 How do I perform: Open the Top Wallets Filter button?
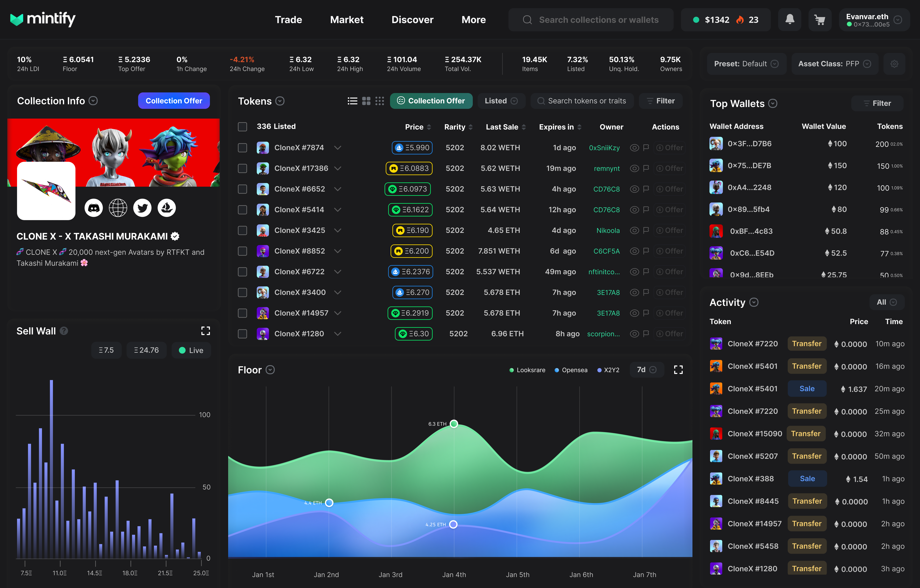click(x=877, y=103)
